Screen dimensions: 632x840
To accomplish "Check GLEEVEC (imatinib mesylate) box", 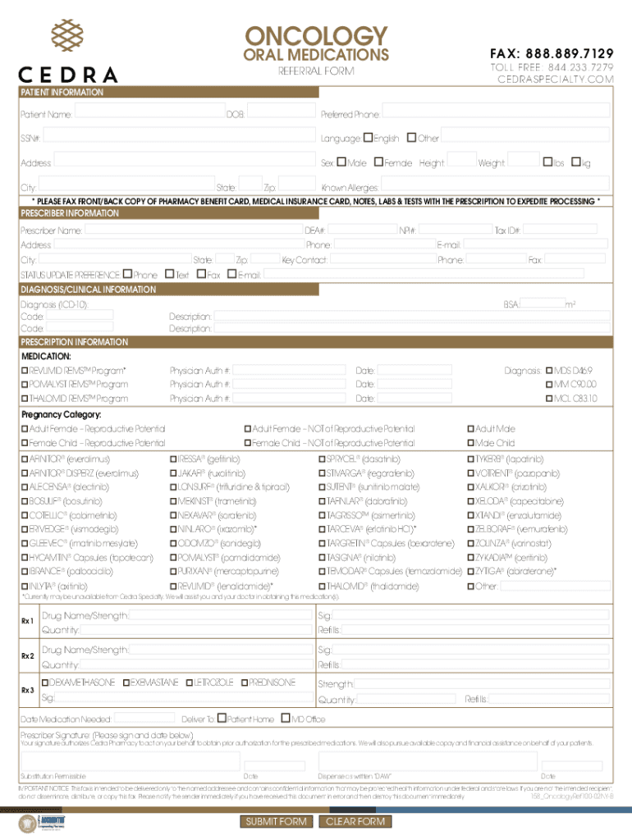I will pyautogui.click(x=25, y=543).
